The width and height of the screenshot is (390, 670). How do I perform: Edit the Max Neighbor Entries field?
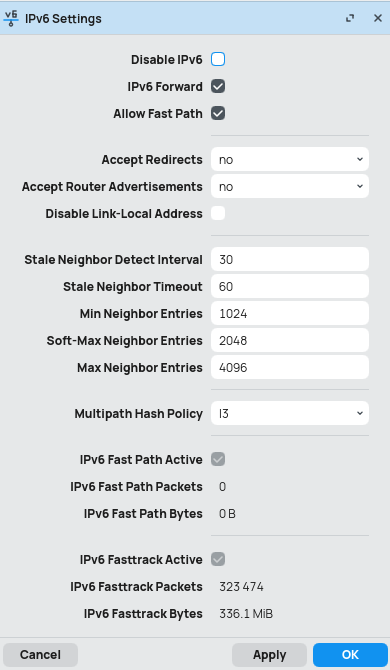click(290, 367)
